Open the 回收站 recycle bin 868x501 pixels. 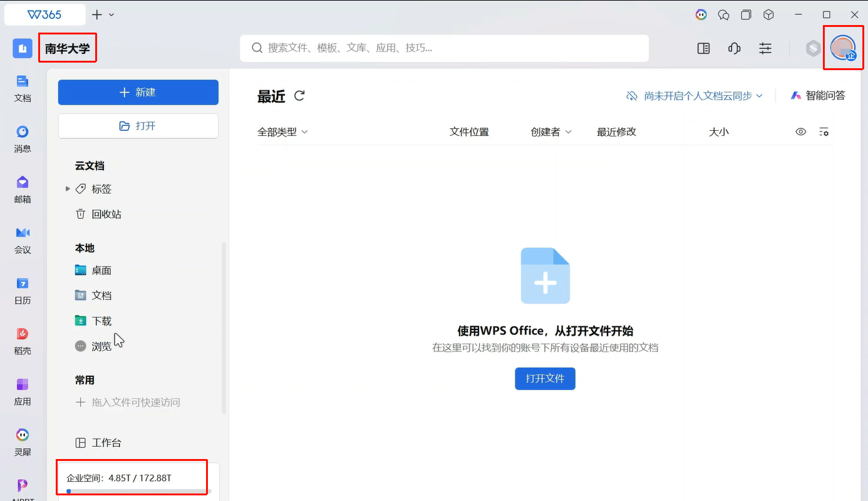[x=98, y=214]
